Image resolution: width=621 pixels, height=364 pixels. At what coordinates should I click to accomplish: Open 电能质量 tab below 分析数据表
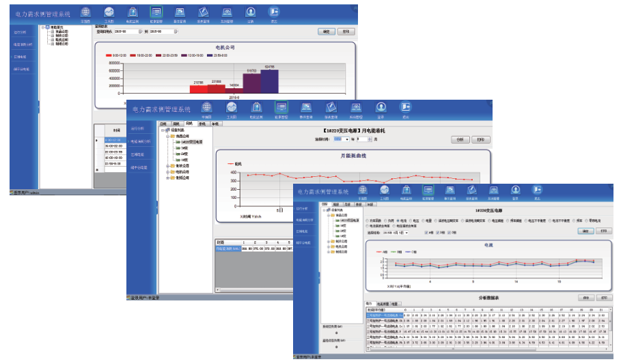(382, 304)
